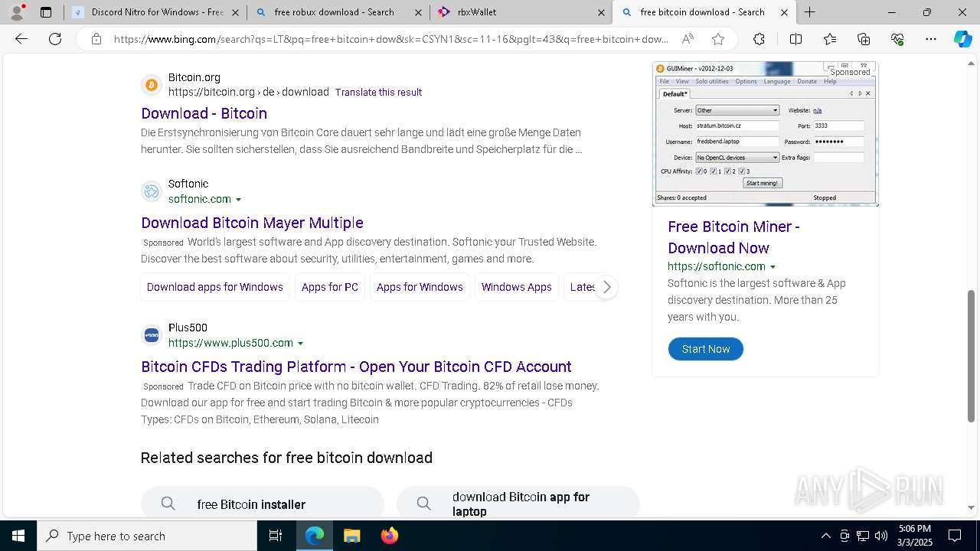Image resolution: width=980 pixels, height=551 pixels.
Task: Open Read aloud icon in address bar
Action: click(x=688, y=39)
